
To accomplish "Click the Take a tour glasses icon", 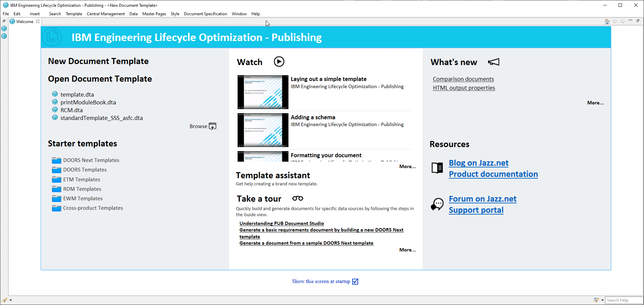I will [297, 198].
